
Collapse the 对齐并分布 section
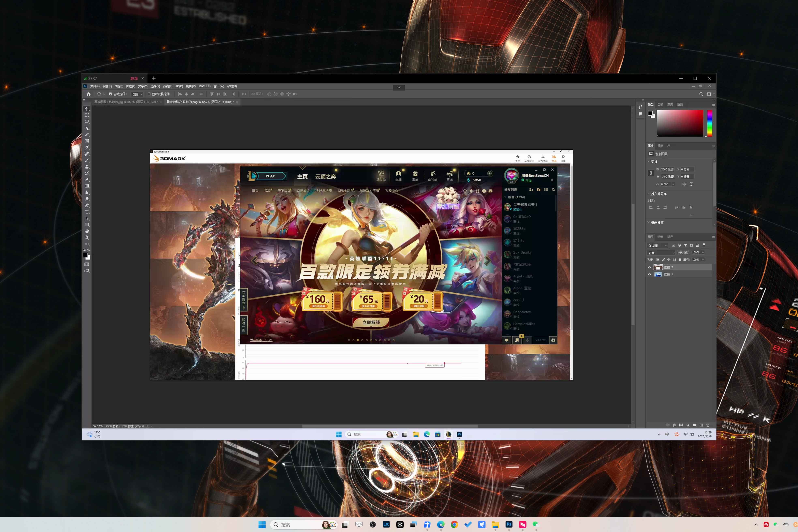click(x=648, y=194)
